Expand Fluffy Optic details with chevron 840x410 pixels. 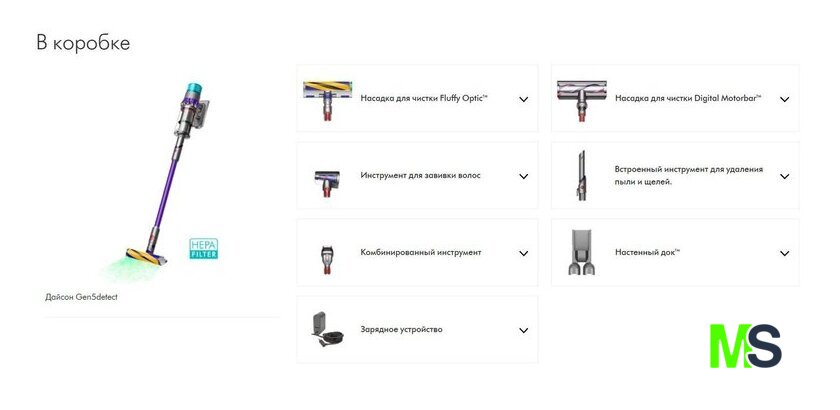coord(523,99)
